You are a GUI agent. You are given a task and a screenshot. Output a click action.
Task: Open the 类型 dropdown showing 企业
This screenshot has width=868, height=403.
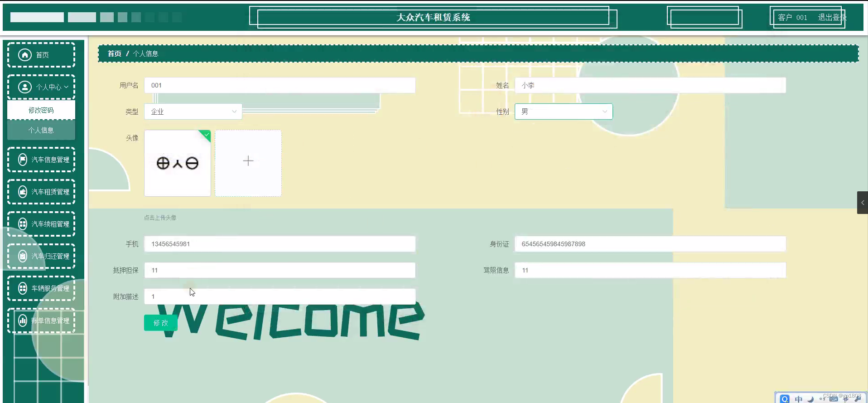click(193, 112)
